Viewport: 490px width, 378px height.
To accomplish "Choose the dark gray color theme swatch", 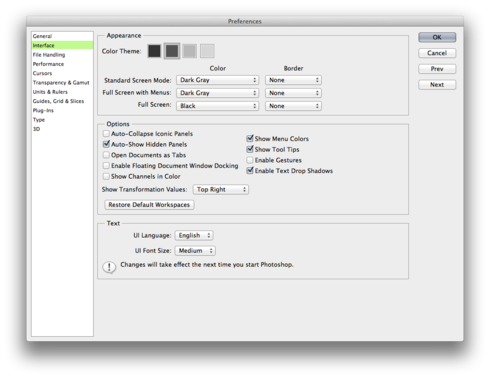I will click(172, 51).
